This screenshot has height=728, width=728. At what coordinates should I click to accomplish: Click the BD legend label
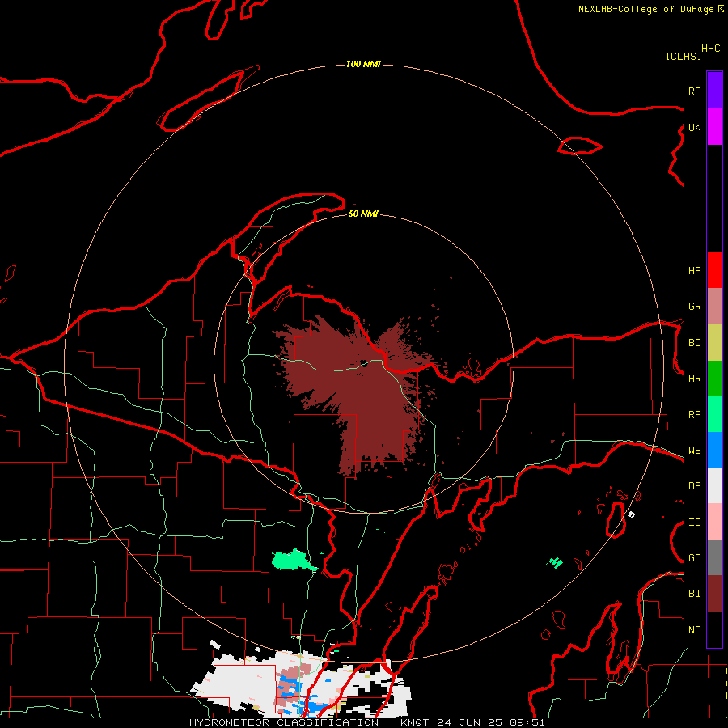click(x=695, y=343)
